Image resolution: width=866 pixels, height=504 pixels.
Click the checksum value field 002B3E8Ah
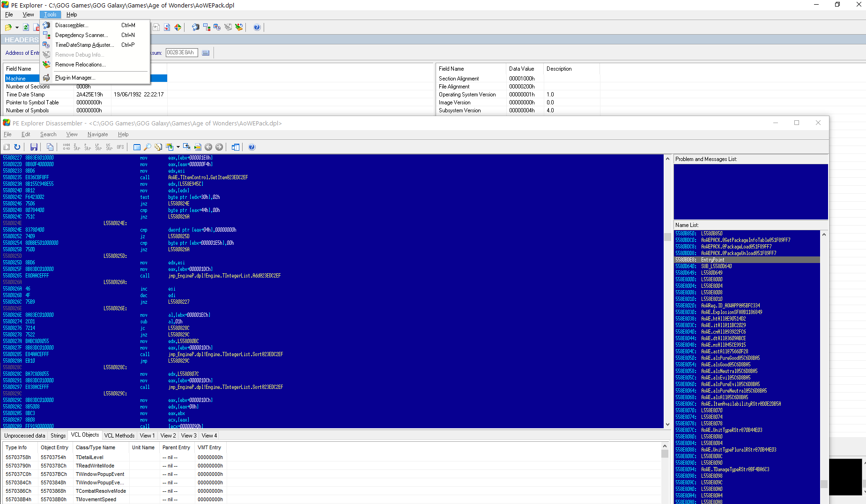[182, 53]
